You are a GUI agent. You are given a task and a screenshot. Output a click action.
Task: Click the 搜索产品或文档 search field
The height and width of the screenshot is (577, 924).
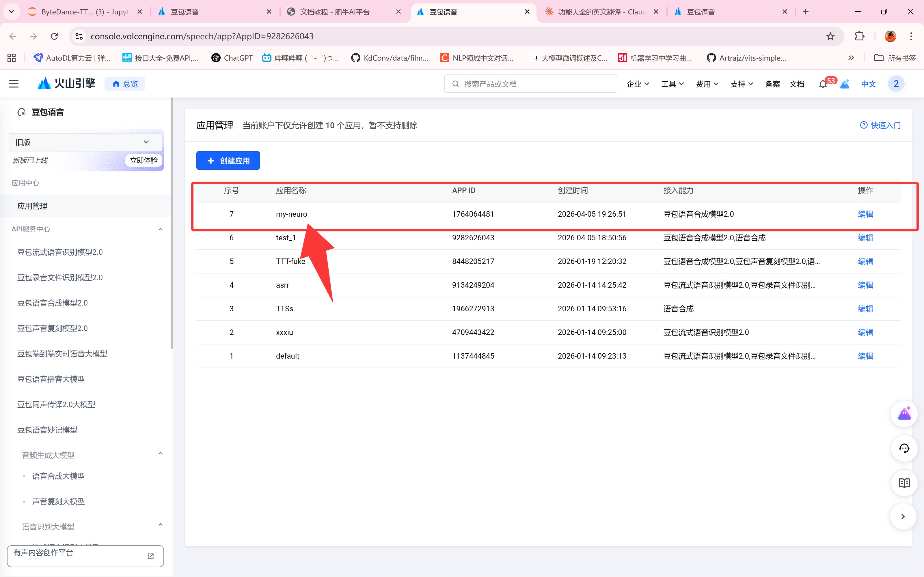coord(530,84)
